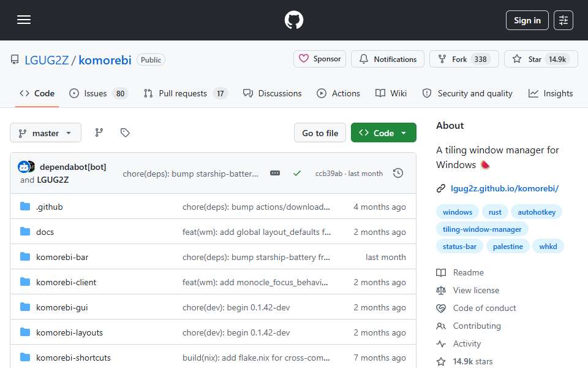Select the whkd topic tag
Image resolution: width=588 pixels, height=368 pixels.
(x=548, y=247)
